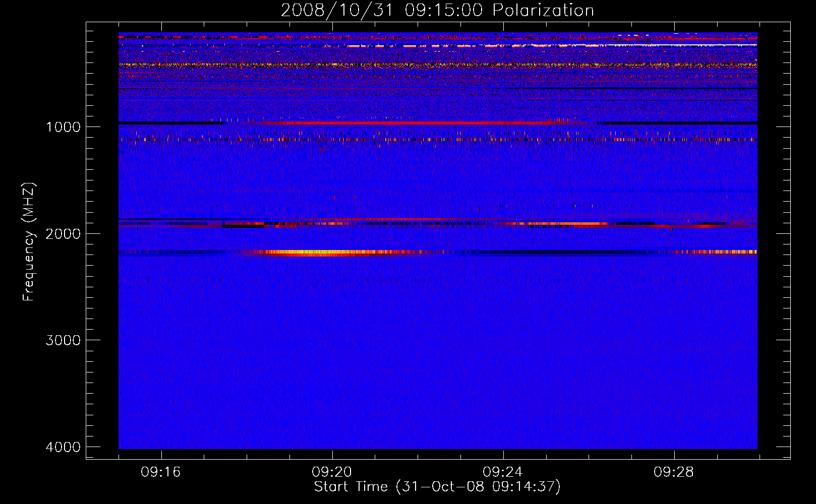Click the 09:28 time tick label

pyautogui.click(x=674, y=472)
